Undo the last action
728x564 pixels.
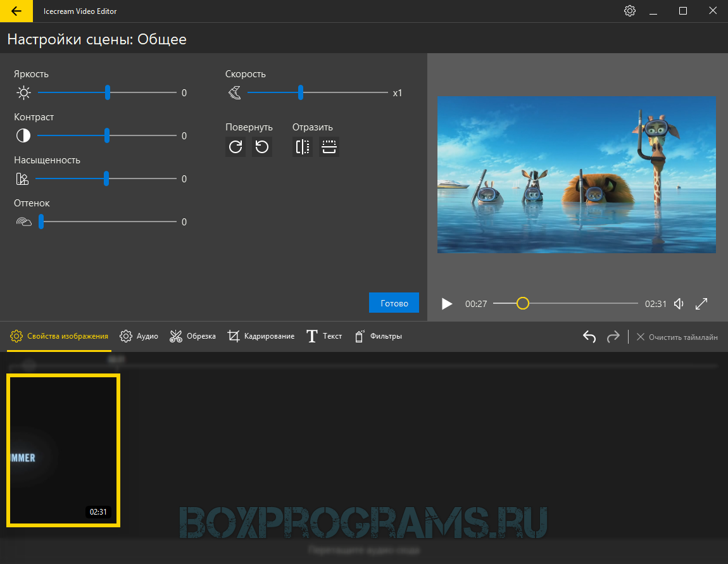[589, 337]
